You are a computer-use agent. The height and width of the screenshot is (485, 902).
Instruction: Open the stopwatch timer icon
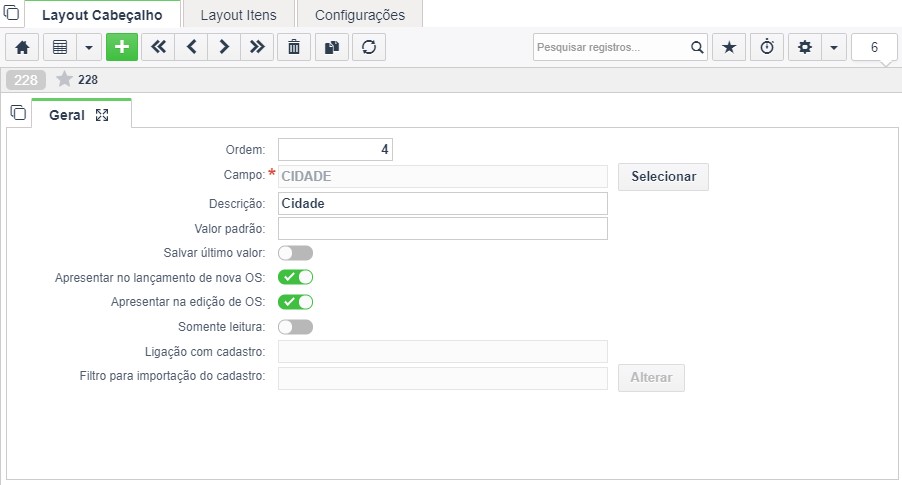point(767,47)
